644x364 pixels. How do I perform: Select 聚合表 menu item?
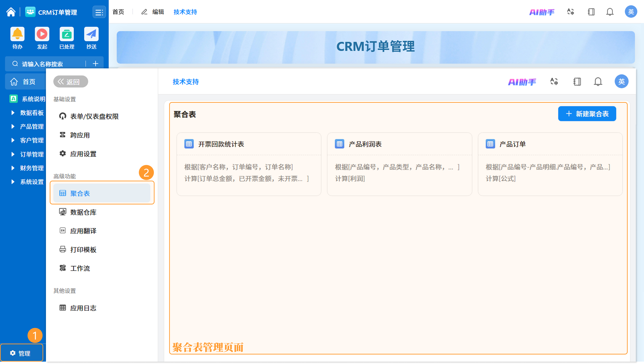[x=102, y=193]
